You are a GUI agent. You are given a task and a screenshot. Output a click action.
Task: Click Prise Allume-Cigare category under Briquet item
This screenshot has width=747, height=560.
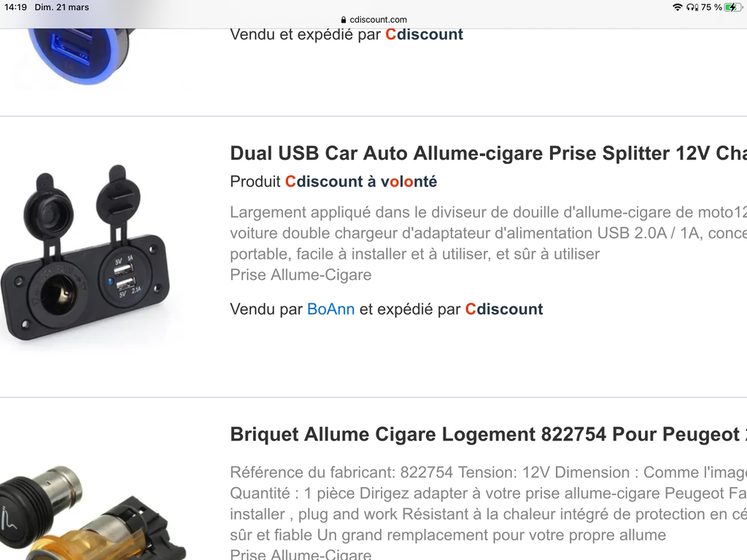tap(301, 554)
